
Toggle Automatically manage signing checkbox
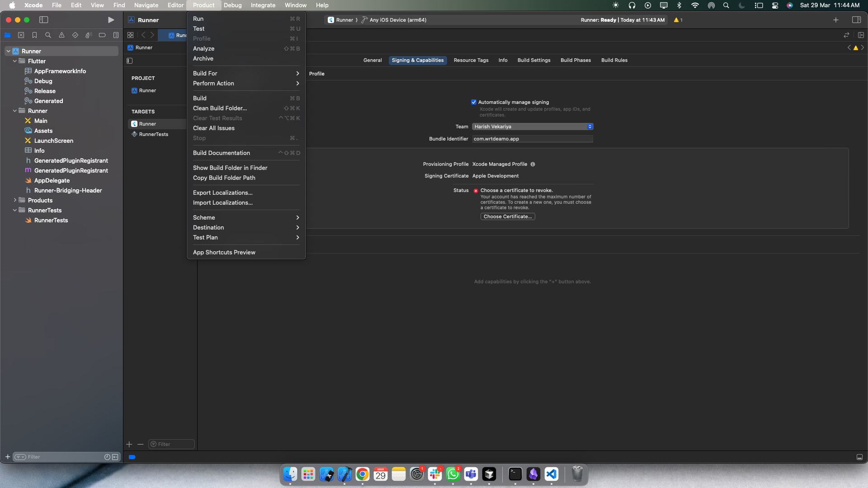pos(474,102)
